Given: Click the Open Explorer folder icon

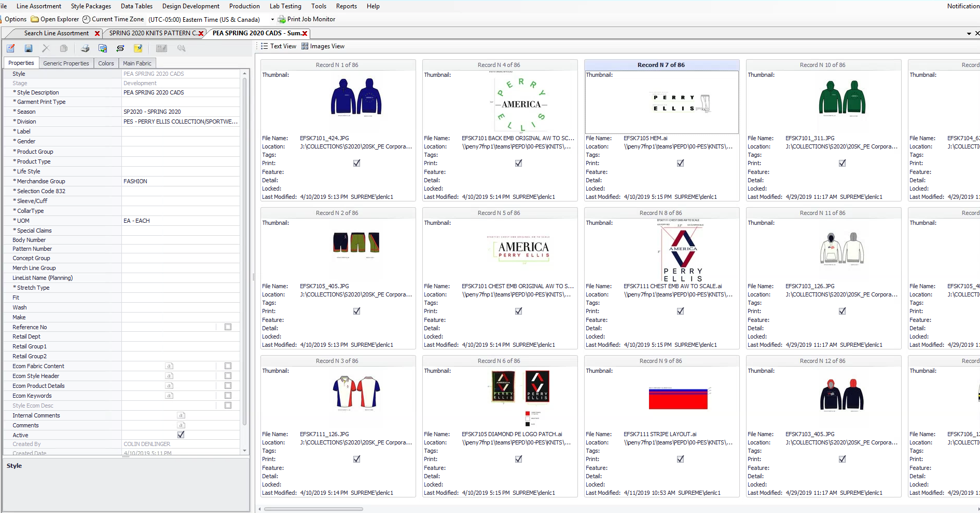Looking at the screenshot, I should click(35, 19).
